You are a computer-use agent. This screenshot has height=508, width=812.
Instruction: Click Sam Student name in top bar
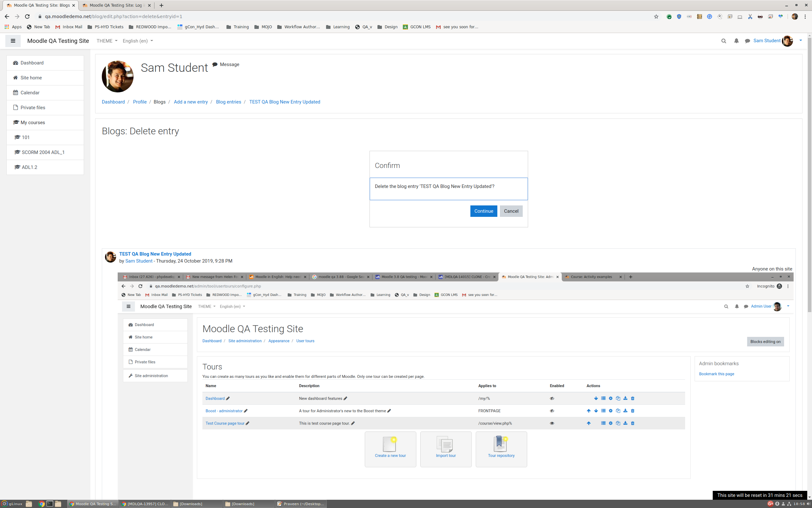point(767,41)
